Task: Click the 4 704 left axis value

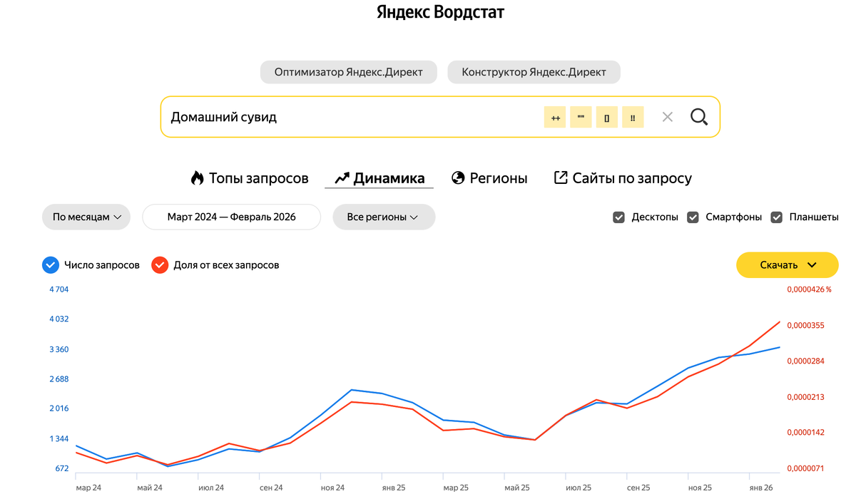Action: point(58,289)
